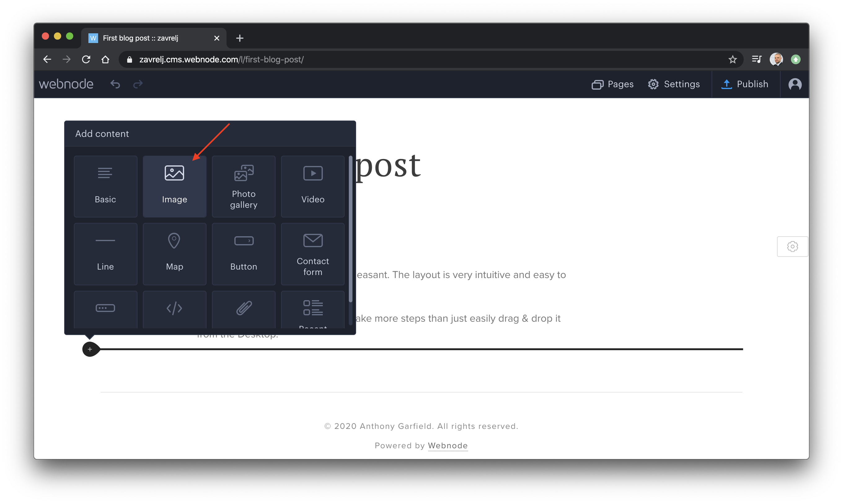View site info via lock icon
Viewport: 843px width, 504px height.
click(129, 60)
